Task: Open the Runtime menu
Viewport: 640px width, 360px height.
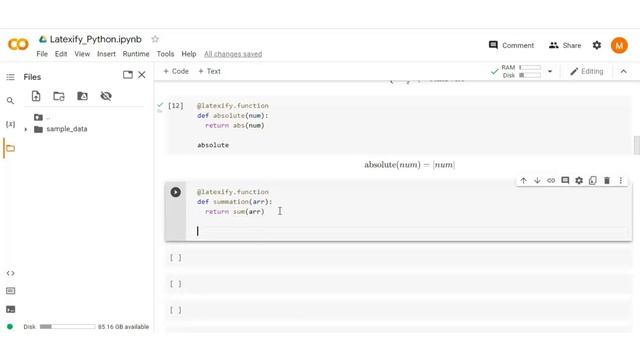Action: 136,54
